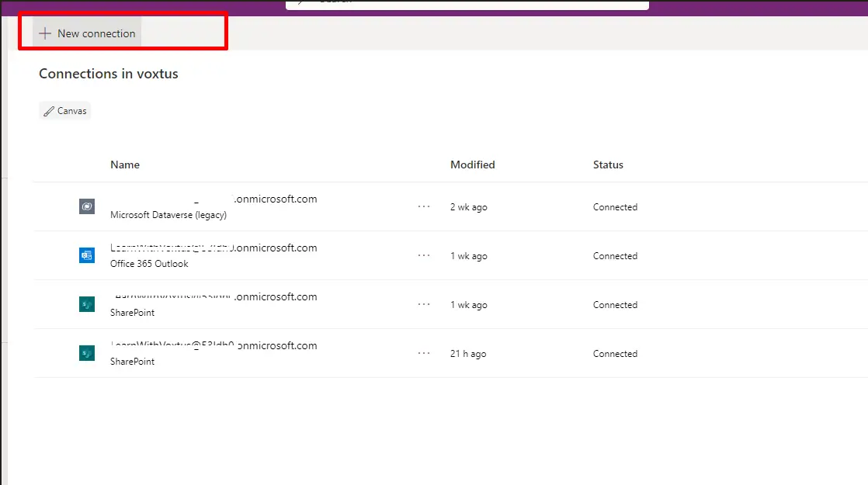Screen dimensions: 868x485
Task: Click the Microsoft Dataverse (legacy) connection icon
Action: click(x=87, y=206)
